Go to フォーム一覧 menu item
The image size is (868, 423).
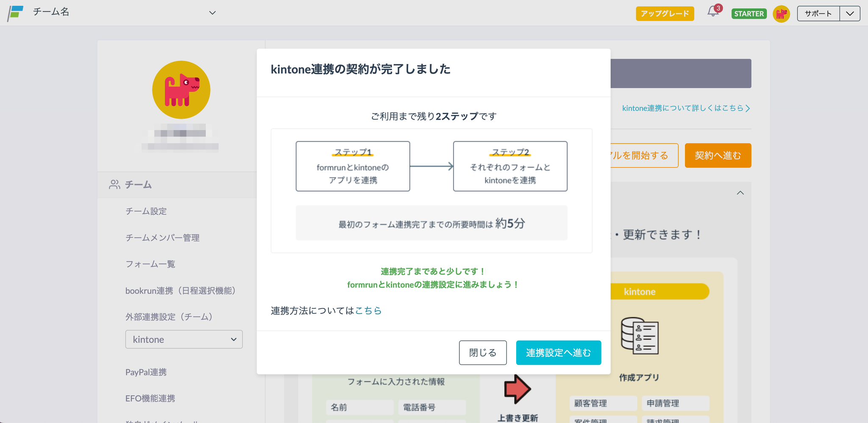click(150, 264)
